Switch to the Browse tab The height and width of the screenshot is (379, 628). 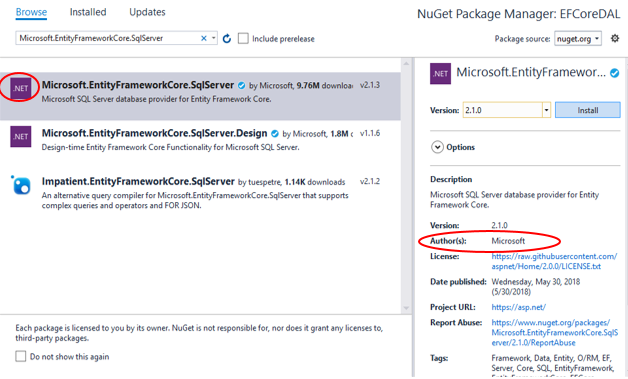pos(31,12)
